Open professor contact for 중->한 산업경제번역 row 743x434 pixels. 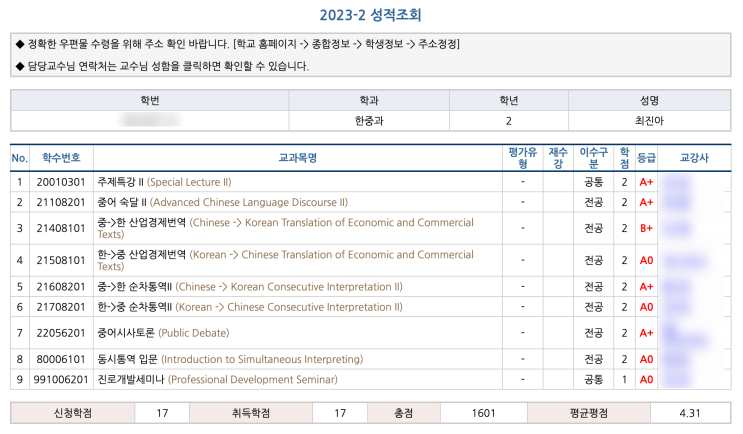click(x=677, y=228)
